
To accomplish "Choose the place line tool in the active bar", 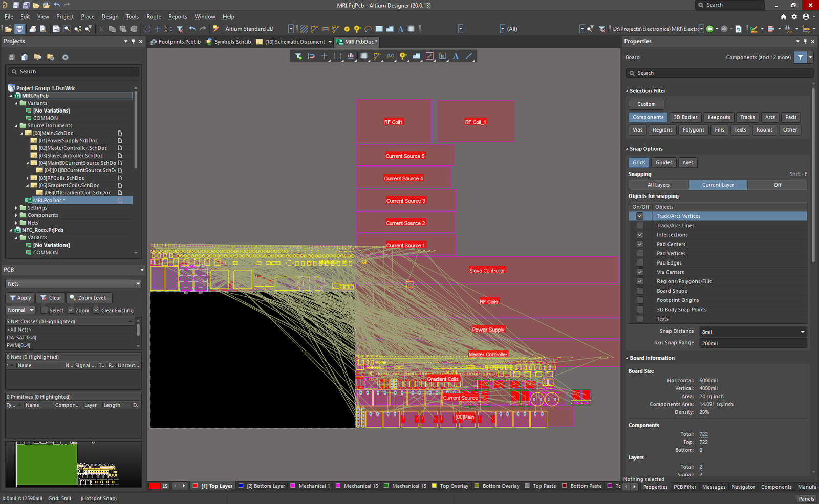I will 469,56.
